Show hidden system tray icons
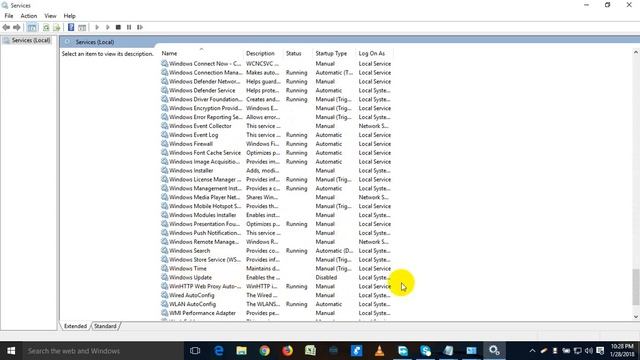 click(532, 351)
